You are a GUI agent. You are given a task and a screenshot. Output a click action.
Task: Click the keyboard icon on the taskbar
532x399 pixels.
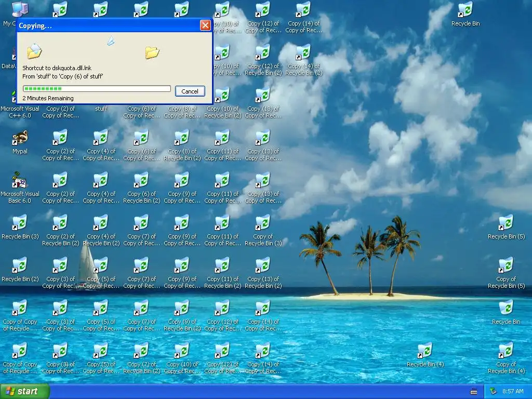(474, 392)
